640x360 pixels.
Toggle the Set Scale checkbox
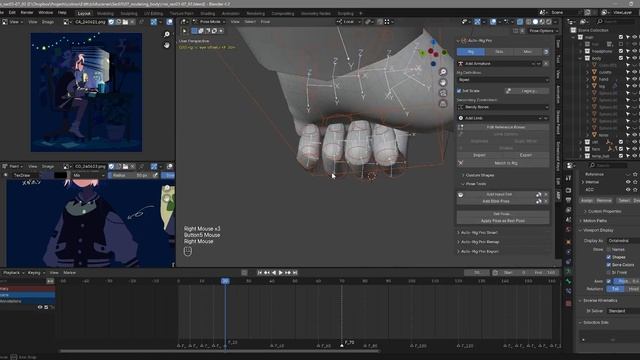pos(459,91)
